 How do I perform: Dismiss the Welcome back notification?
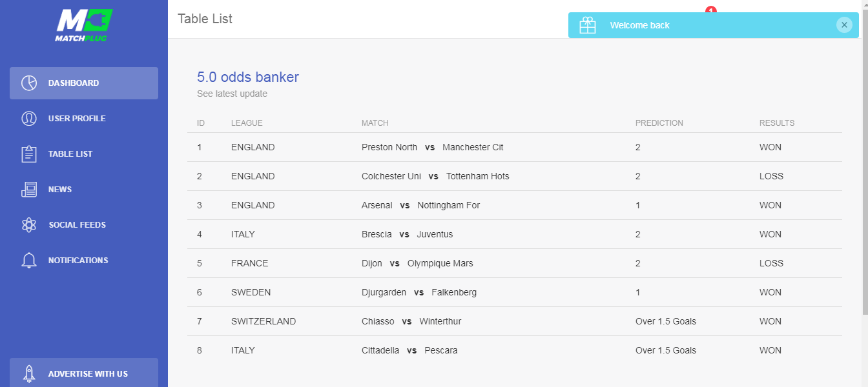click(844, 25)
